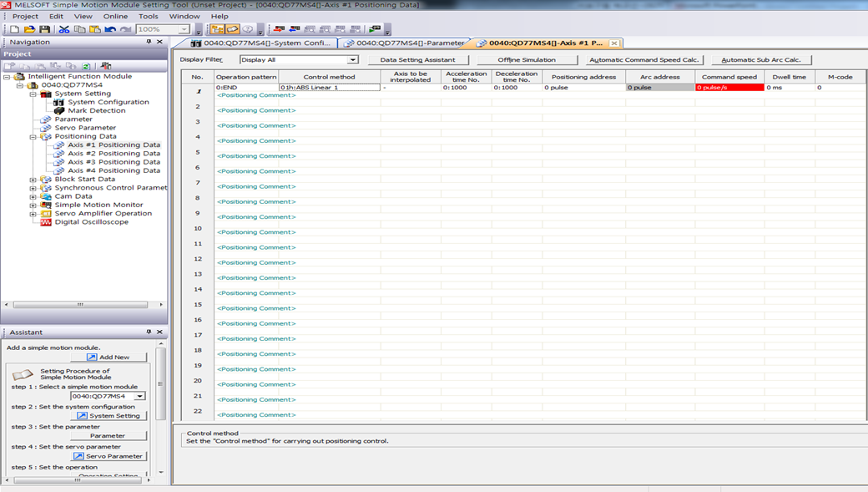Click the greyed Redo arrow icon
The height and width of the screenshot is (492, 868).
pyautogui.click(x=126, y=29)
